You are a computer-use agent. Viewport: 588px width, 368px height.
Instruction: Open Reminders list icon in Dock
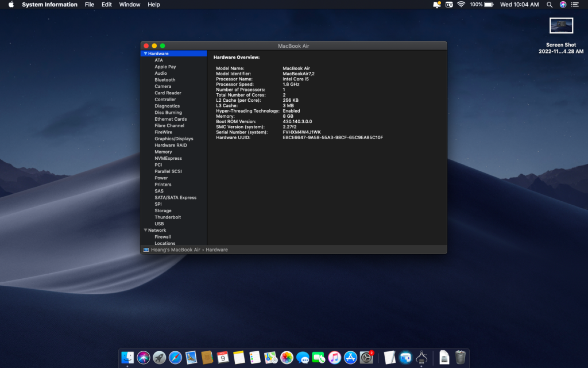click(x=255, y=357)
